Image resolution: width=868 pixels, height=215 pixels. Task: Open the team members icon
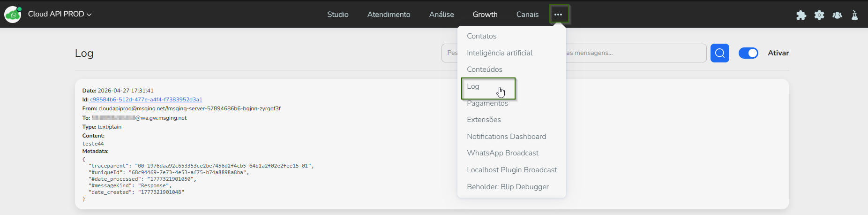coord(837,15)
